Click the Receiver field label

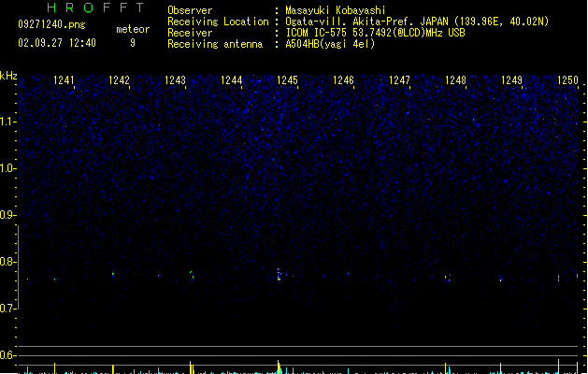pos(190,33)
